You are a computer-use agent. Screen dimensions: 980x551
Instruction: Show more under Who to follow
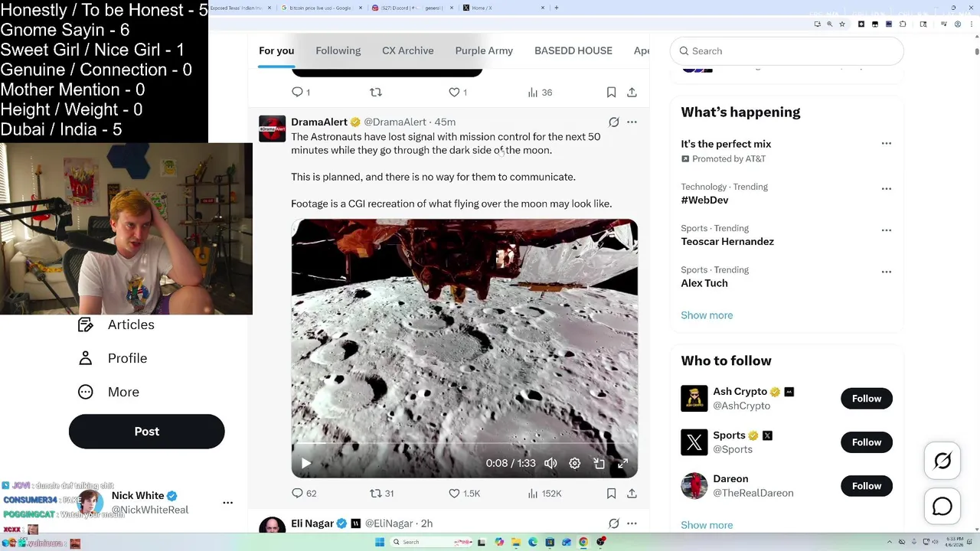[707, 525]
